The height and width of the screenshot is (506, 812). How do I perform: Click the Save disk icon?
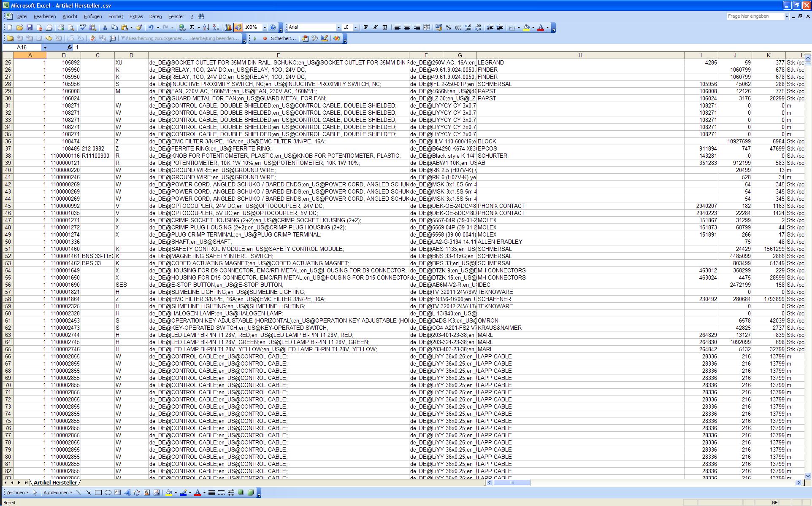tap(30, 27)
